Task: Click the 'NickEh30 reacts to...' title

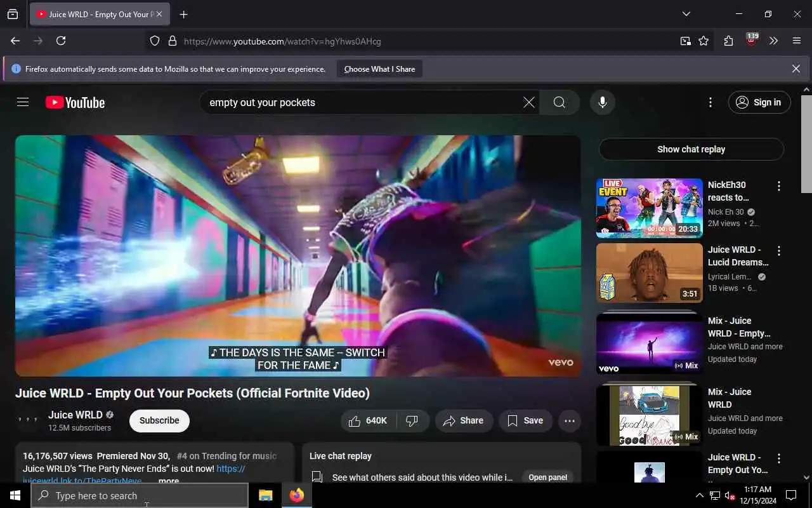Action: click(728, 191)
